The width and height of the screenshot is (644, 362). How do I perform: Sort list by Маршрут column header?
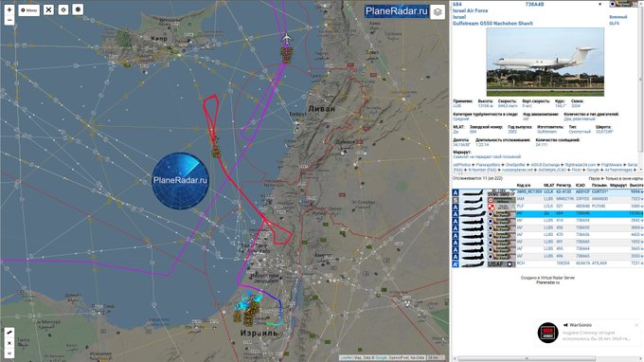pos(617,186)
